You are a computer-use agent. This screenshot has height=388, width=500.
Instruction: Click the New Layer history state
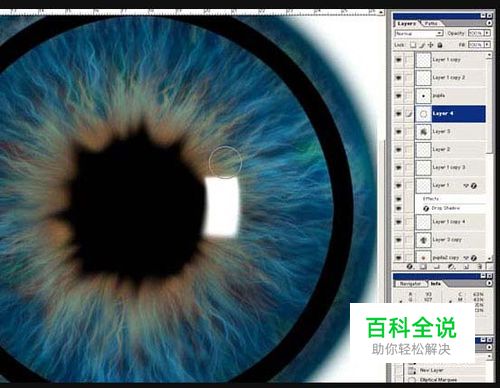[x=431, y=370]
